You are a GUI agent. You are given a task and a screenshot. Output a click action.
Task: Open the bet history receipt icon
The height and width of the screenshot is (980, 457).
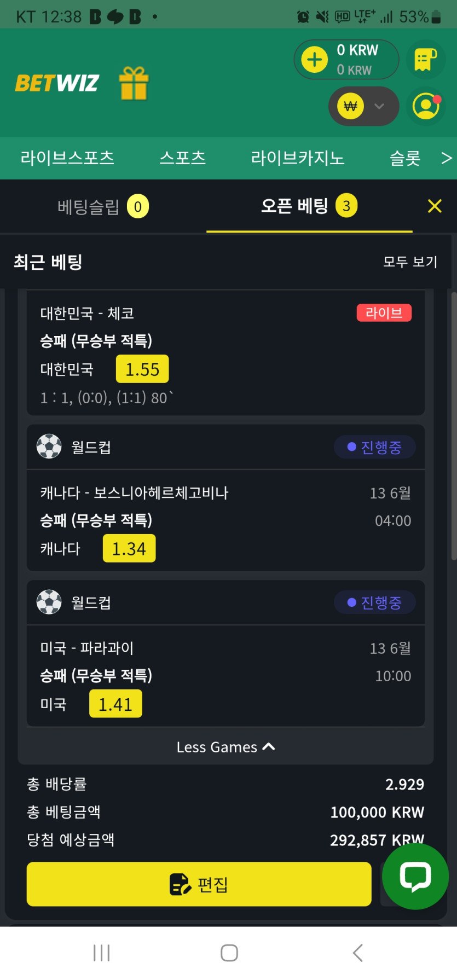(426, 60)
